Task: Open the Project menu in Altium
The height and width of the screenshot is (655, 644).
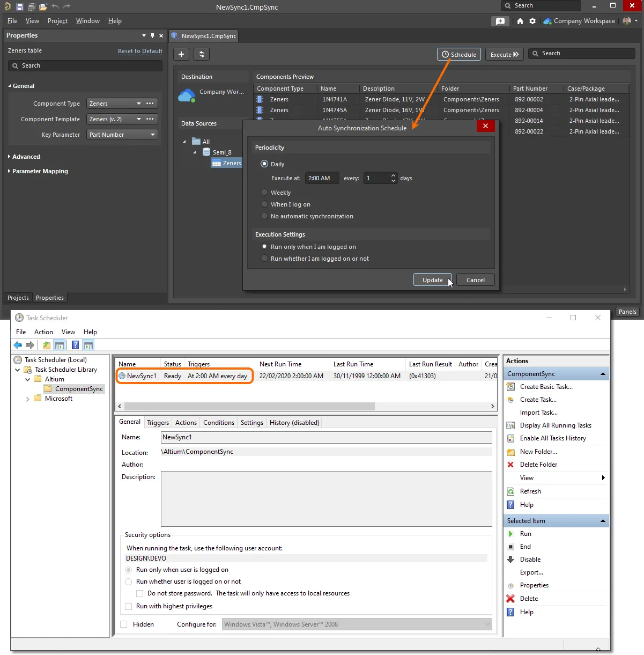Action: [57, 21]
